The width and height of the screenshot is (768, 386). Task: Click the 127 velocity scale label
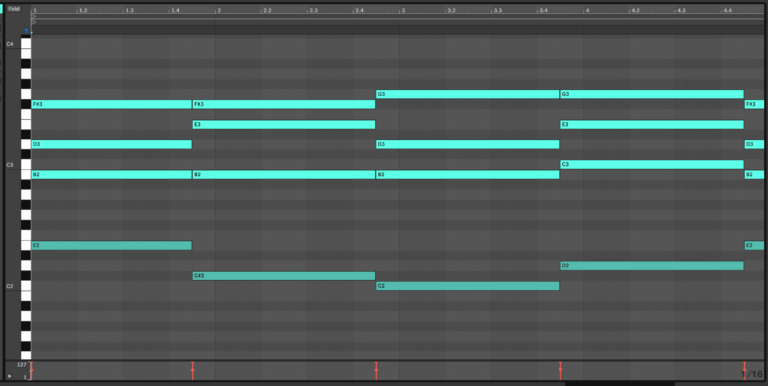(22, 365)
